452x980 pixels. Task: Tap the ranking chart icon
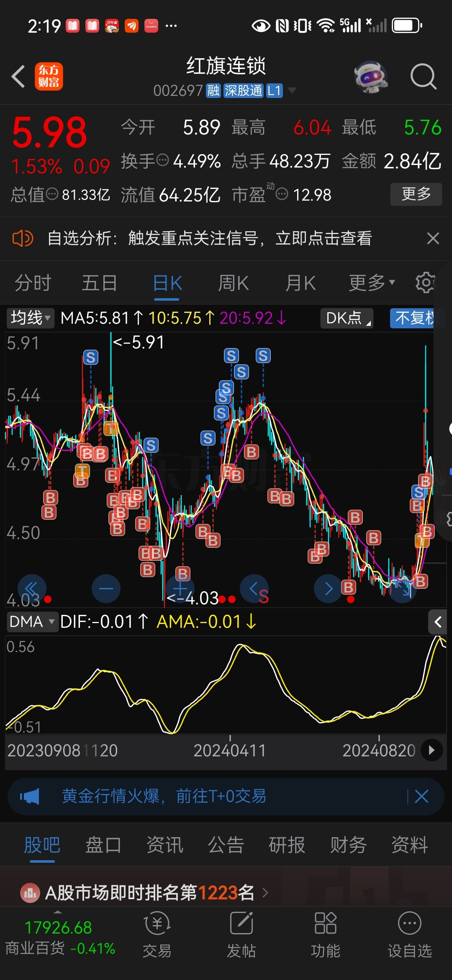pos(30,893)
